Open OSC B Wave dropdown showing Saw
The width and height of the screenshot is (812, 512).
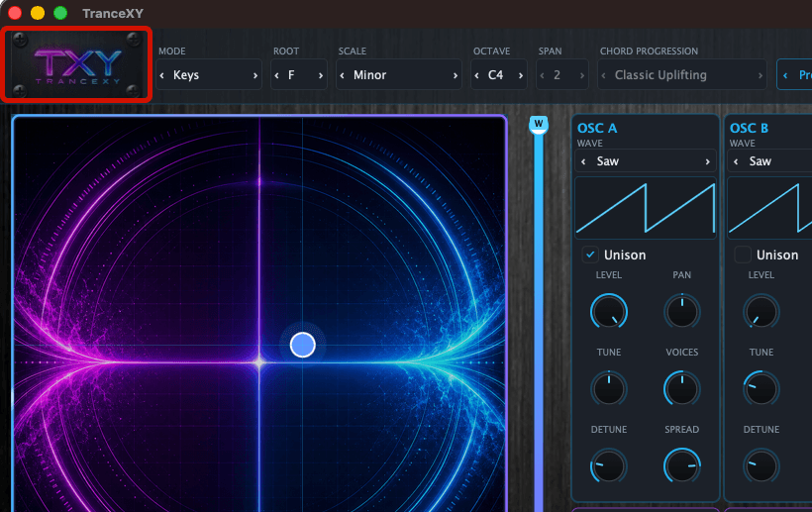[769, 161]
